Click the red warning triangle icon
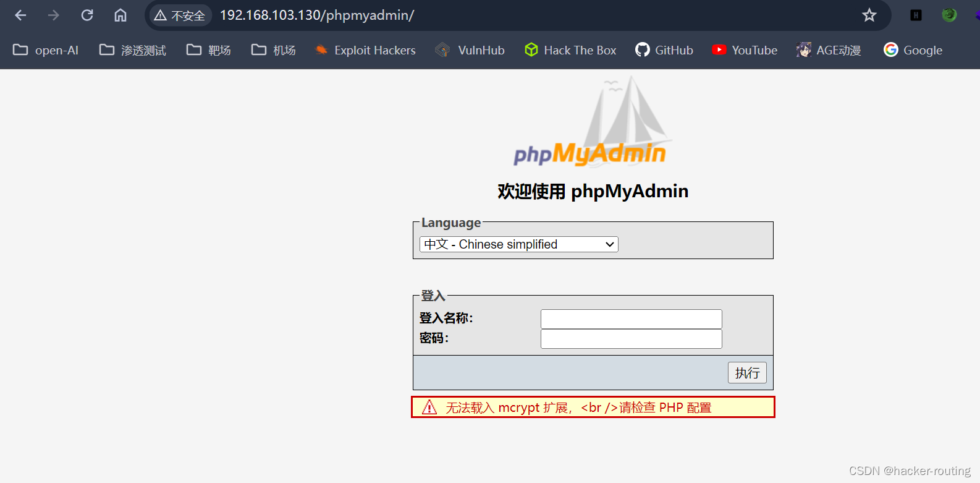980x483 pixels. click(429, 408)
